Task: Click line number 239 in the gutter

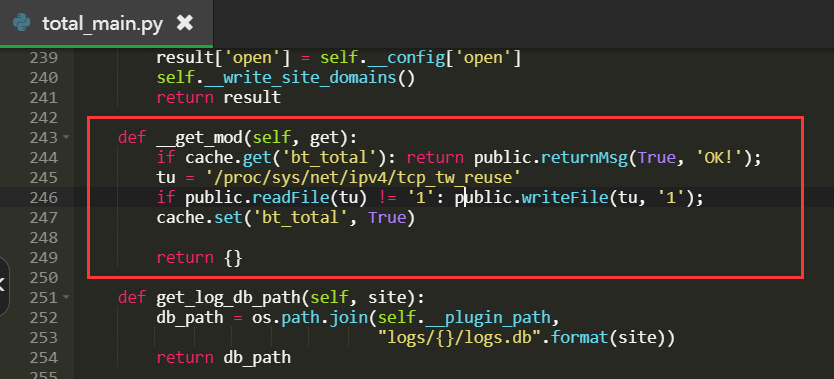Action: point(43,58)
